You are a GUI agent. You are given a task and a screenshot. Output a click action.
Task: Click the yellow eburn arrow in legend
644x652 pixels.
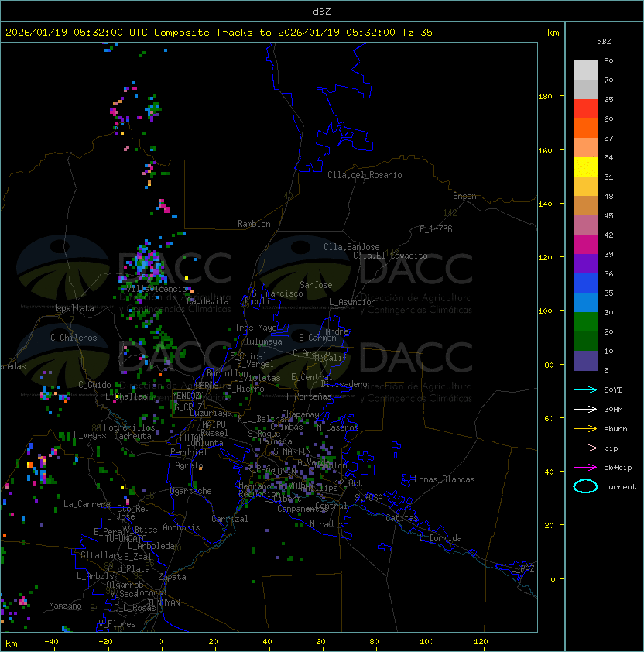tap(585, 428)
